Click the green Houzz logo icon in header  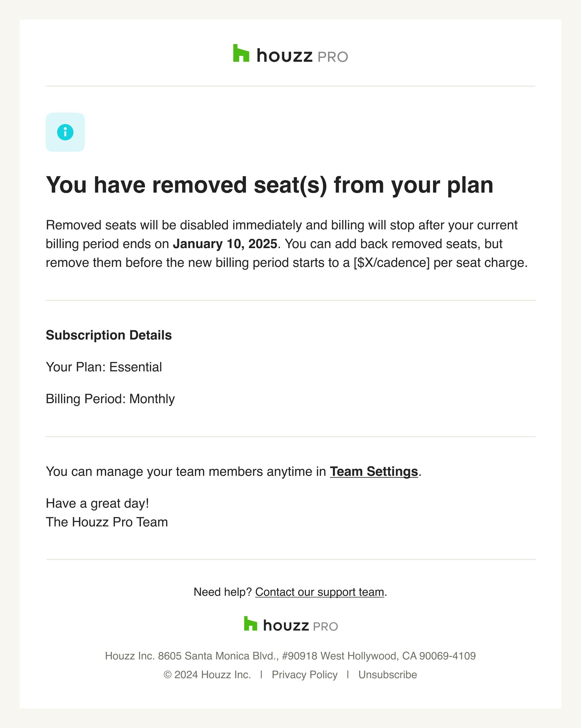click(241, 53)
